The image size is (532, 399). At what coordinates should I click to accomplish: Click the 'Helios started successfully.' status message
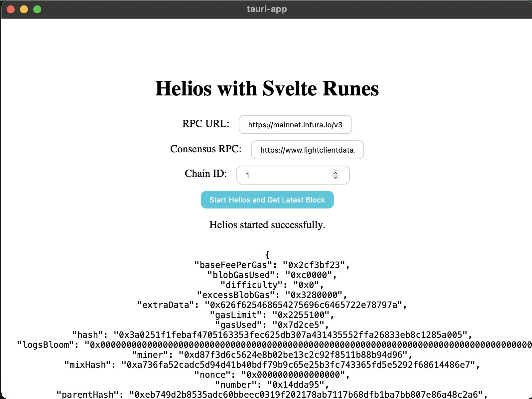pos(267,225)
